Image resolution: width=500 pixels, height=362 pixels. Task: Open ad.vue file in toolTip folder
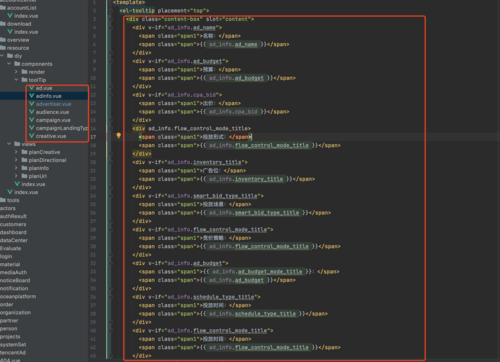[44, 88]
